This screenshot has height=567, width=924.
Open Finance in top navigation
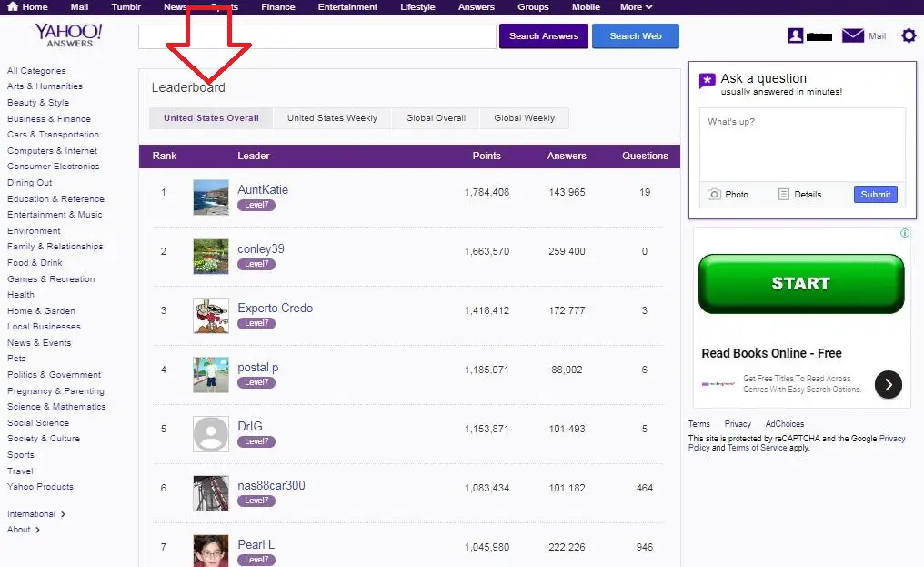point(278,7)
